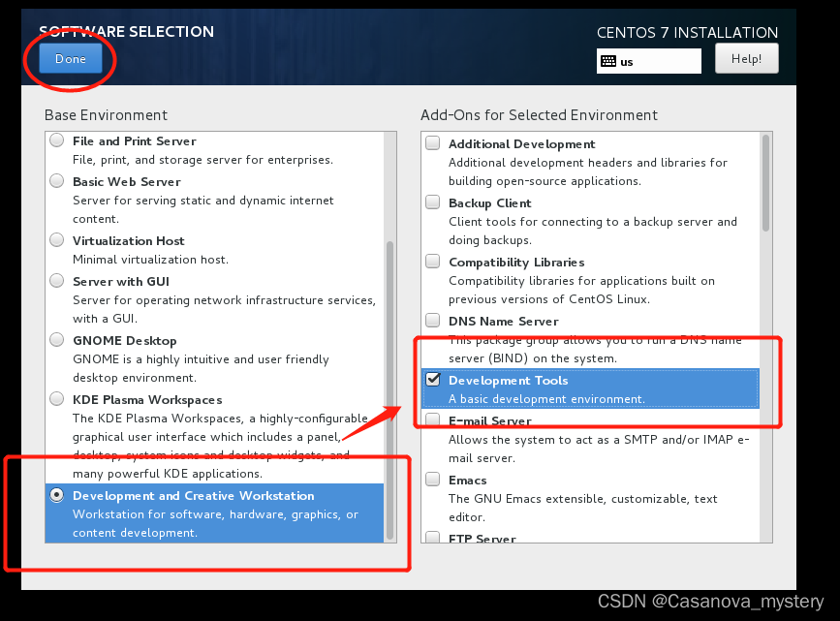Check the Emacs add-on
The image size is (840, 621).
(432, 479)
